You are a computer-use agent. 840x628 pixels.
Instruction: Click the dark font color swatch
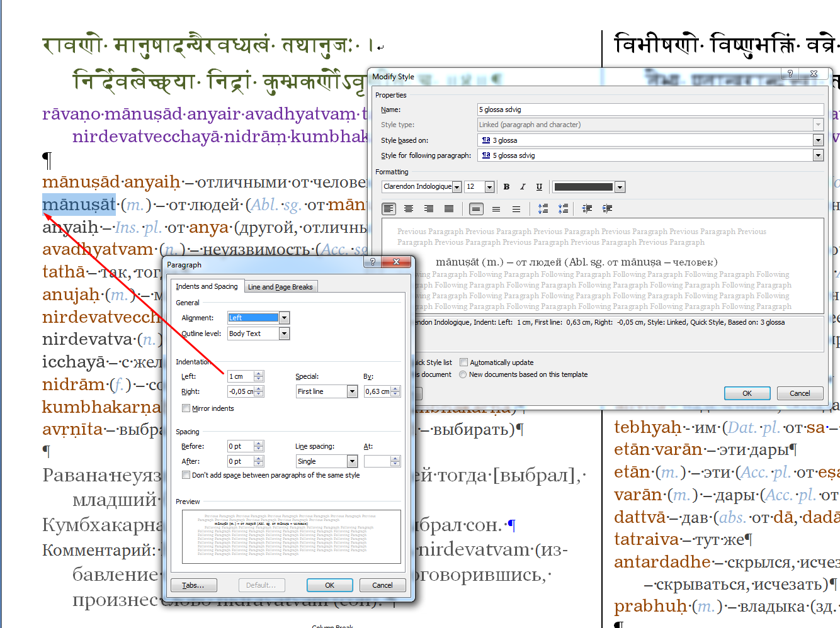tap(584, 187)
